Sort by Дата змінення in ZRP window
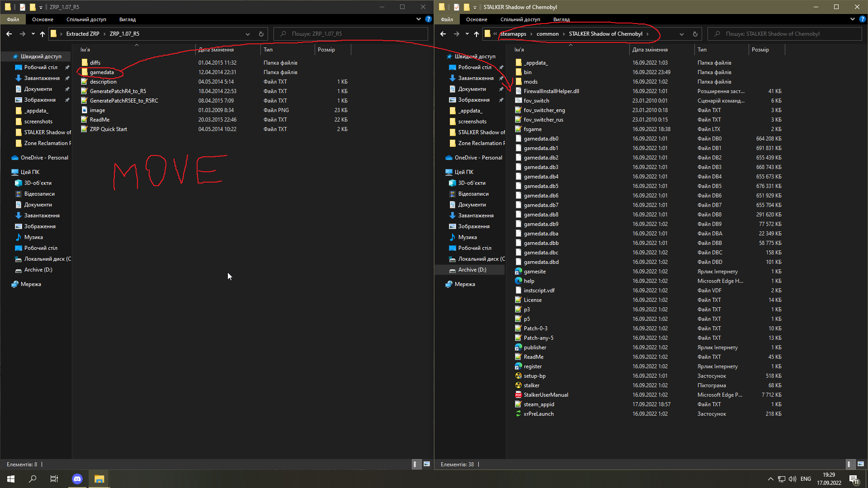 [x=216, y=50]
